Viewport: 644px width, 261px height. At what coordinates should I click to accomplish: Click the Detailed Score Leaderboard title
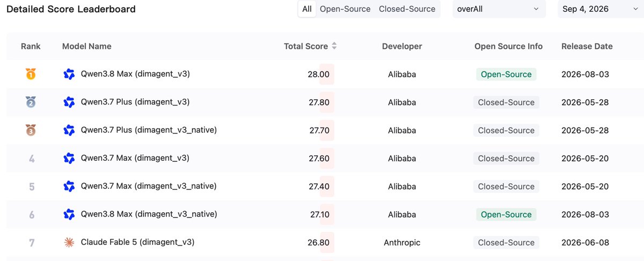[x=71, y=9]
